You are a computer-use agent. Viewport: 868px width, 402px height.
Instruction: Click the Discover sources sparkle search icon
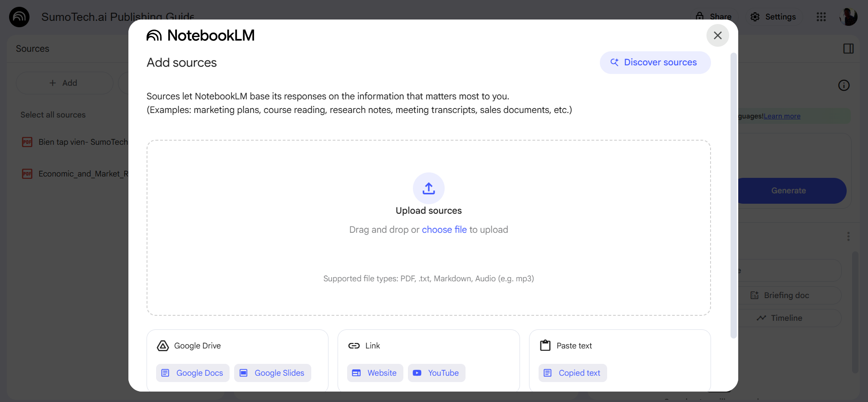(x=614, y=62)
